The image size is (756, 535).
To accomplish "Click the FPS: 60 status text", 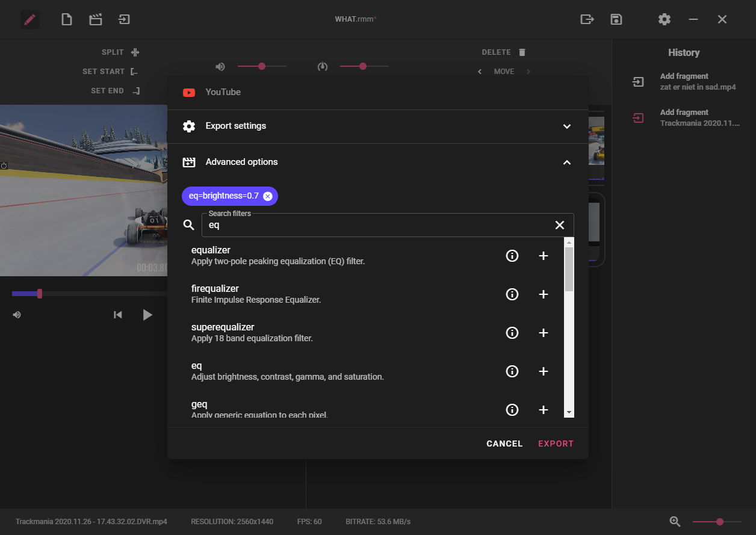I will (x=309, y=522).
